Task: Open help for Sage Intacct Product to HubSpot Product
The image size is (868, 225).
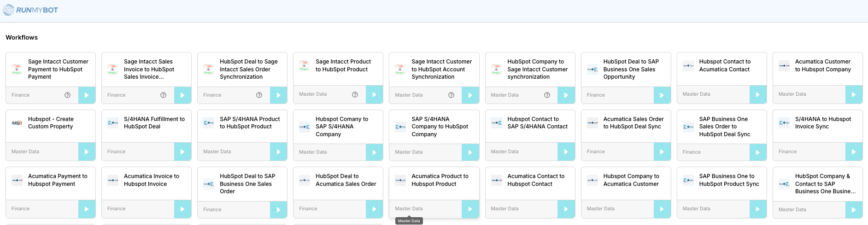Action: [x=355, y=94]
